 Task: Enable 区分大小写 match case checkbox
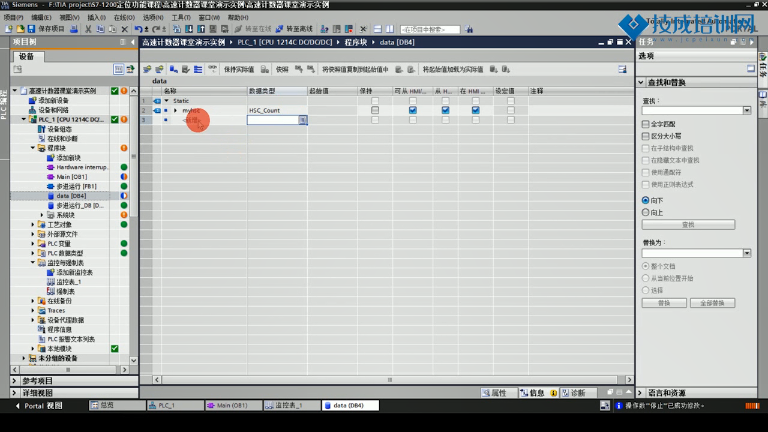click(646, 136)
